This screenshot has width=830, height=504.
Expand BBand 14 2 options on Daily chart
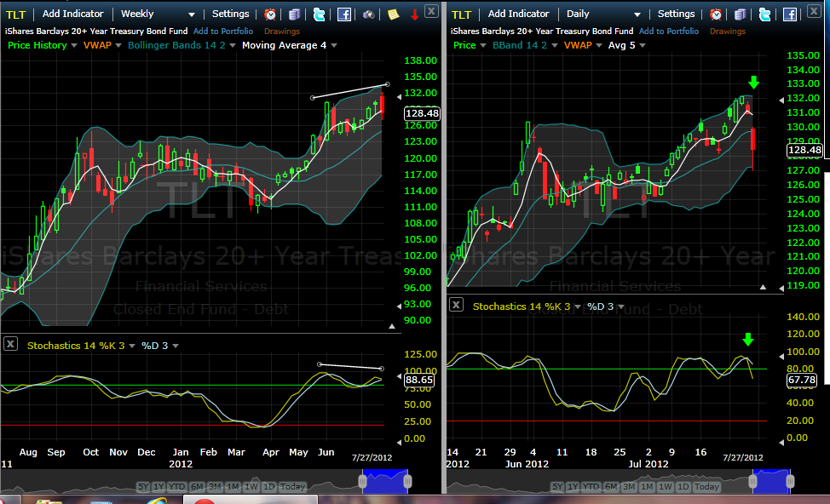tap(554, 45)
